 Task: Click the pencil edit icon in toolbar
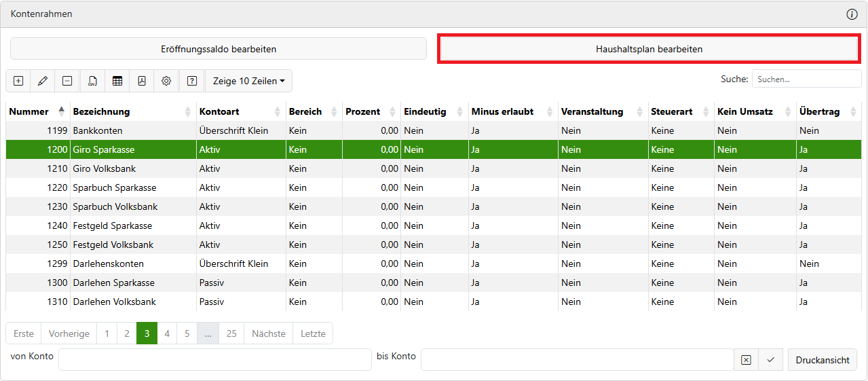coord(43,81)
